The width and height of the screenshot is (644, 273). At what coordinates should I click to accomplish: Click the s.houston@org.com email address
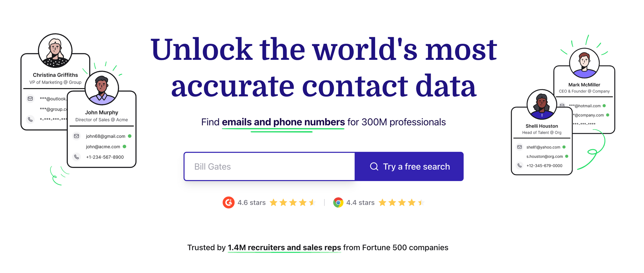coord(545,157)
